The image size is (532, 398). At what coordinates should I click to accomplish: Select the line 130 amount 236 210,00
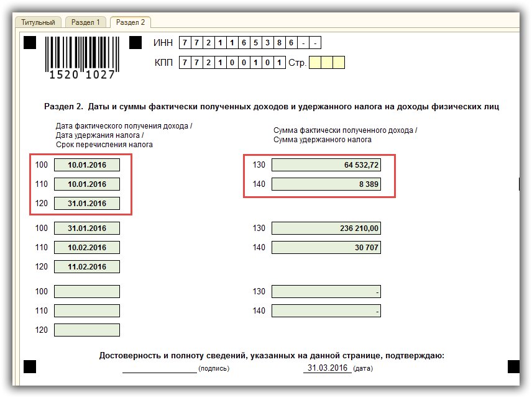pos(326,228)
